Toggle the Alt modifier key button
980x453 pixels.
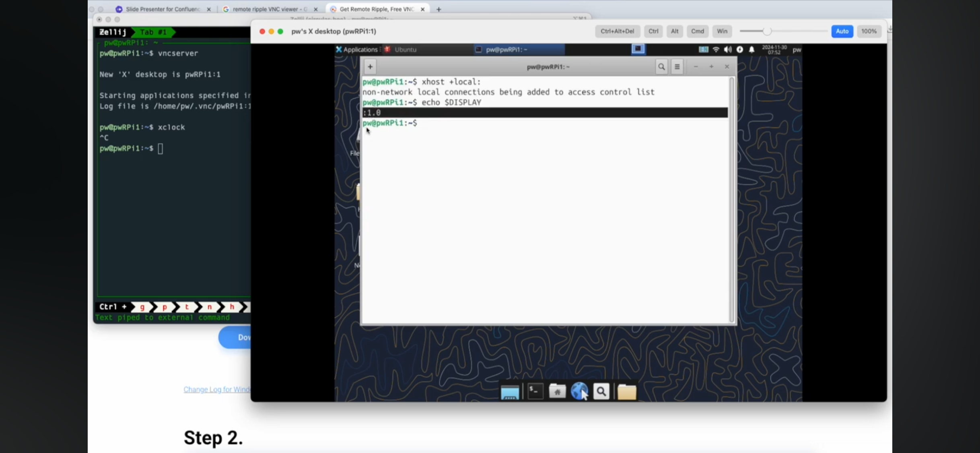click(x=674, y=31)
